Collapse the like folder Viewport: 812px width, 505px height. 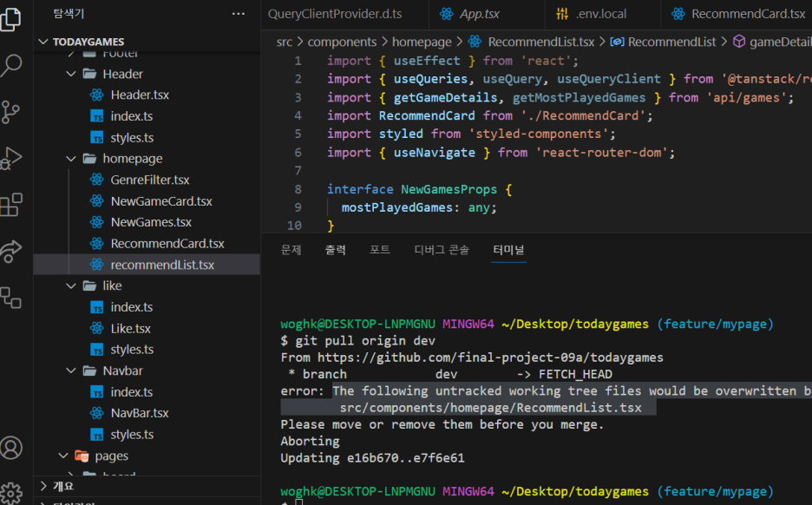pyautogui.click(x=71, y=286)
